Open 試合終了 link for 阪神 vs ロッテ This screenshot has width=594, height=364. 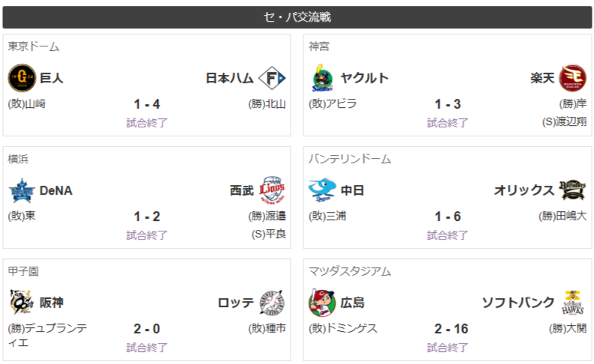click(x=147, y=348)
